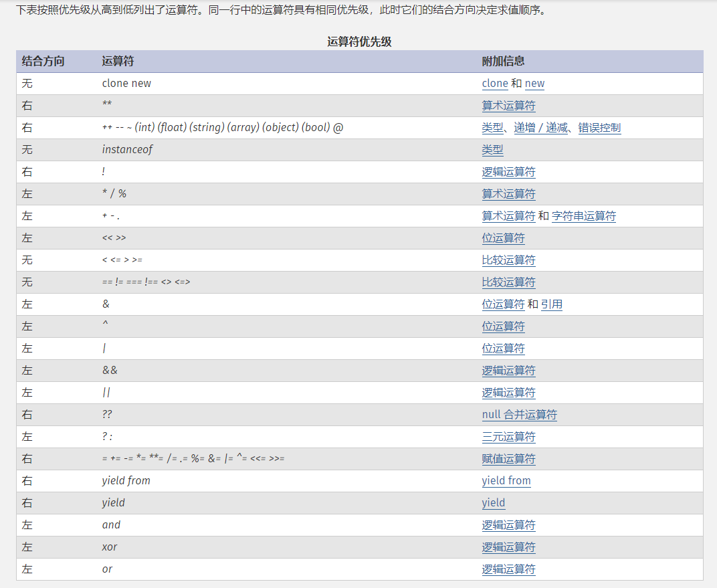Click the '(int) (float) (string)' operator cell
Screen dimensions: 717x588
(223, 128)
